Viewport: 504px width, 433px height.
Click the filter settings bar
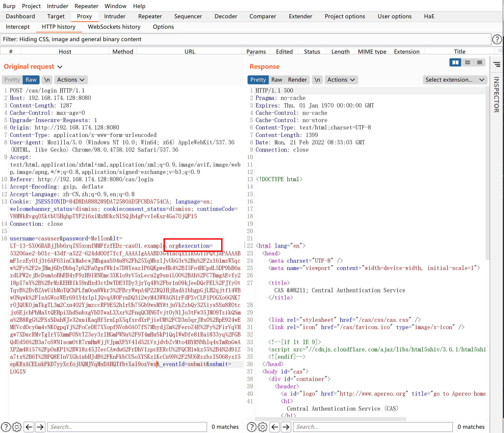(x=246, y=39)
